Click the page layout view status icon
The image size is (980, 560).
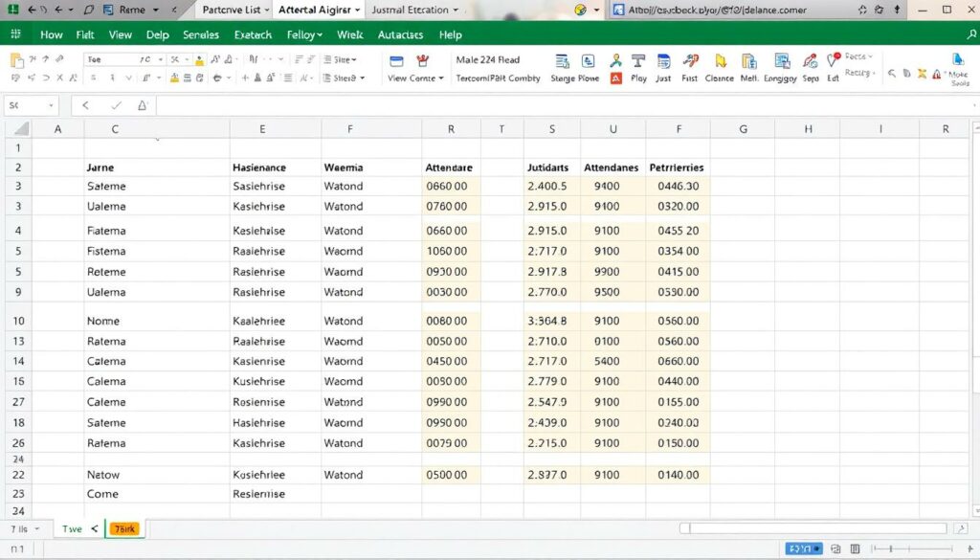point(835,549)
